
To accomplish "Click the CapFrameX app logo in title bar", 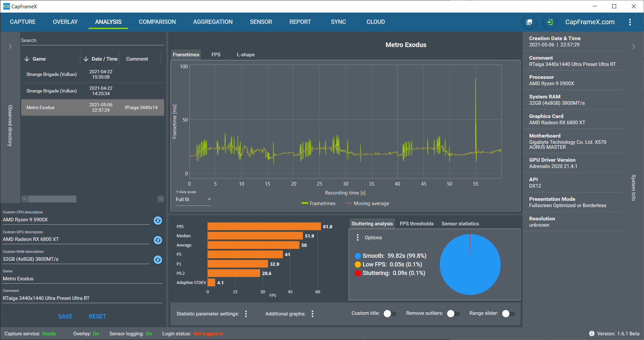I will (x=6, y=6).
